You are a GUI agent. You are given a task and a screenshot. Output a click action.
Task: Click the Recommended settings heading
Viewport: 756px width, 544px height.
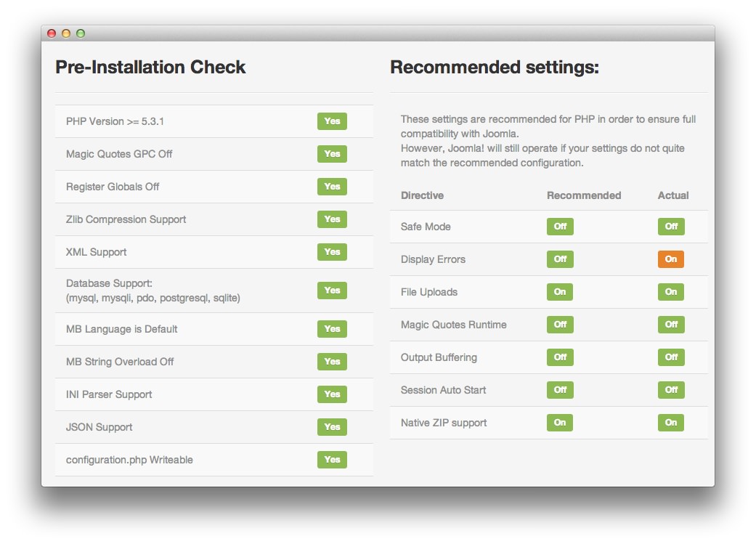494,68
